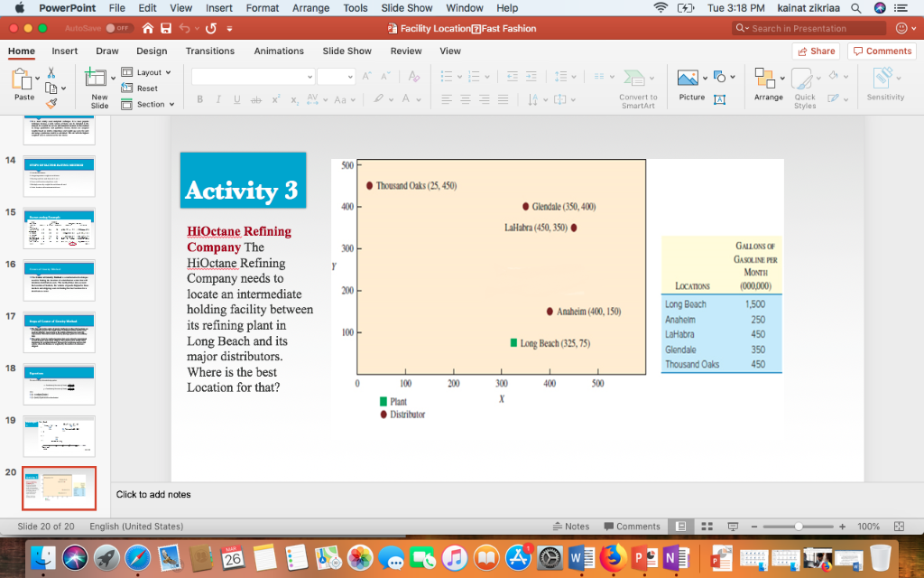Open the Comments panel

tap(881, 51)
